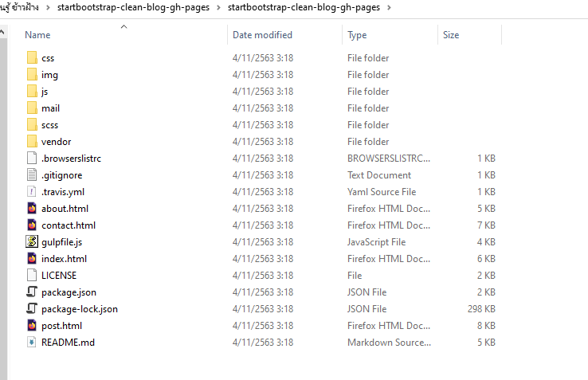Click the Type cell of LICENSE

(355, 276)
